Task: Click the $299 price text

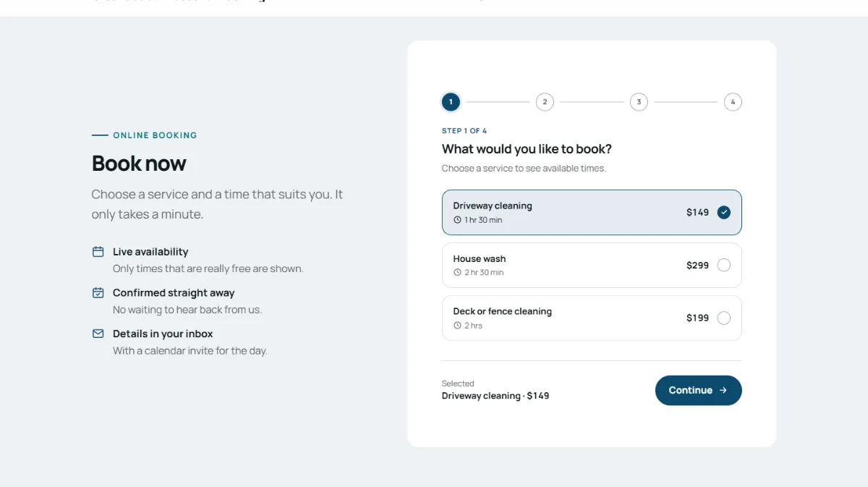Action: [697, 265]
